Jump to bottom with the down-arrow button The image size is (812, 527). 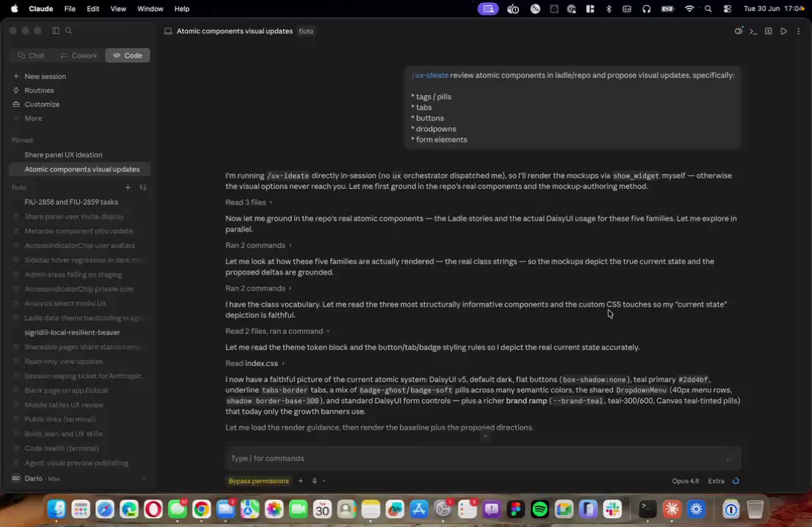tap(485, 436)
